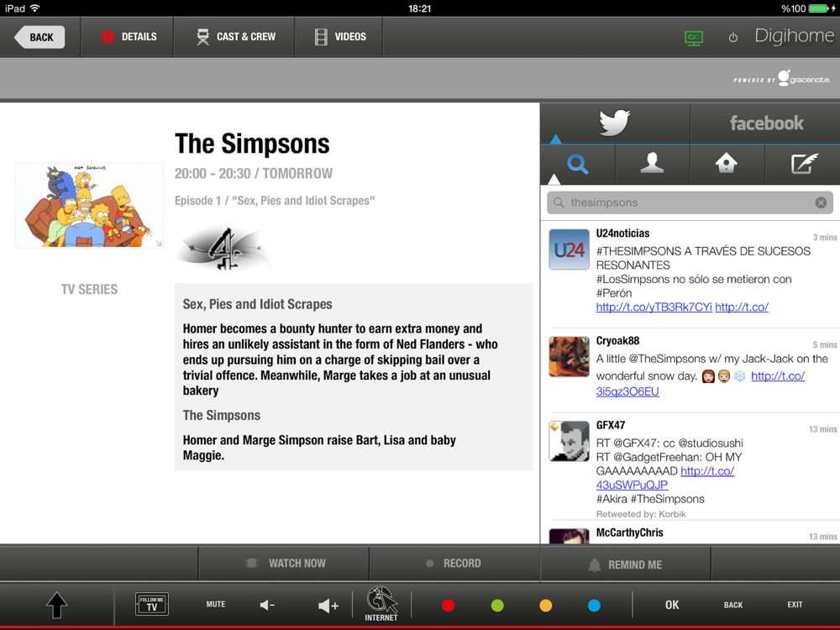Open the Twitter profile person icon

pyautogui.click(x=652, y=164)
